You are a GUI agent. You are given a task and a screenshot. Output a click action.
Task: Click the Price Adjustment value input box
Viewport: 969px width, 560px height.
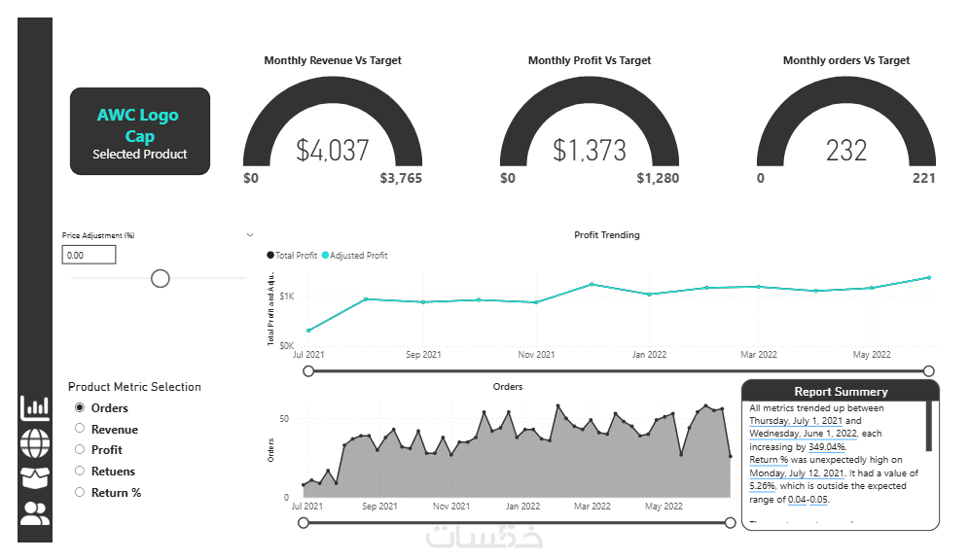(x=89, y=255)
